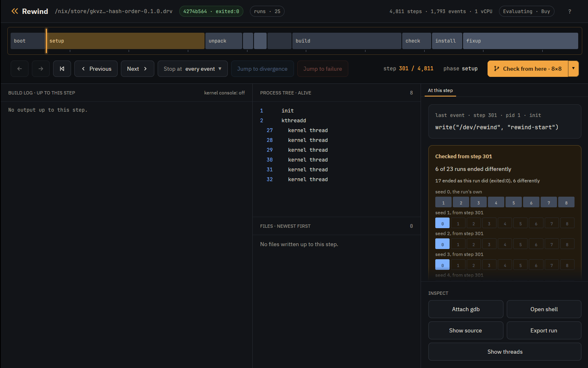Image resolution: width=588 pixels, height=368 pixels.
Task: Click Jump to divergence
Action: 262,69
